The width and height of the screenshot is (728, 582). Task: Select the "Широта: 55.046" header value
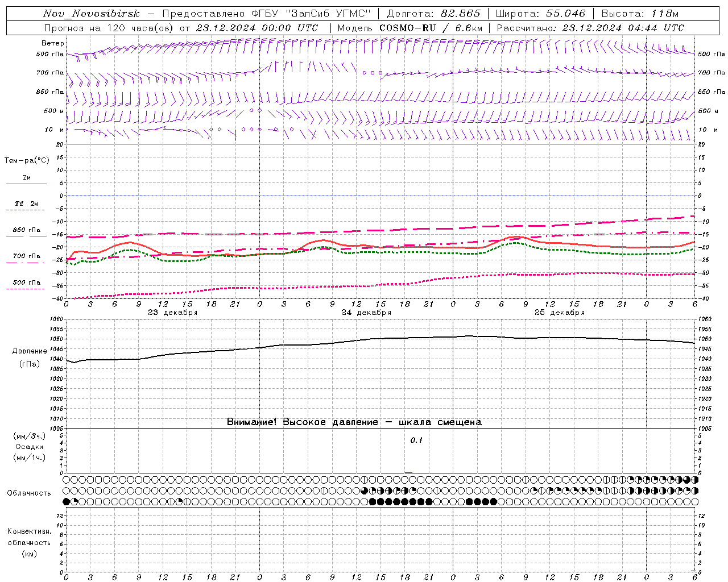pos(540,14)
